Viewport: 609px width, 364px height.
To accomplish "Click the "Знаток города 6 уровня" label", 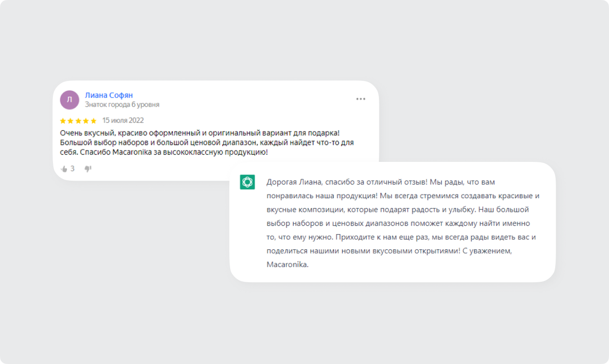I will [122, 105].
